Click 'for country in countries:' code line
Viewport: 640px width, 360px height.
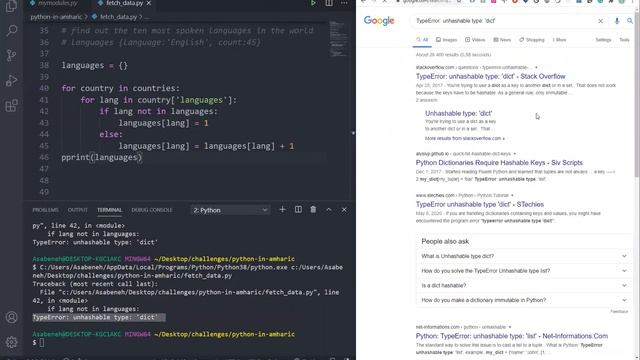[120, 89]
